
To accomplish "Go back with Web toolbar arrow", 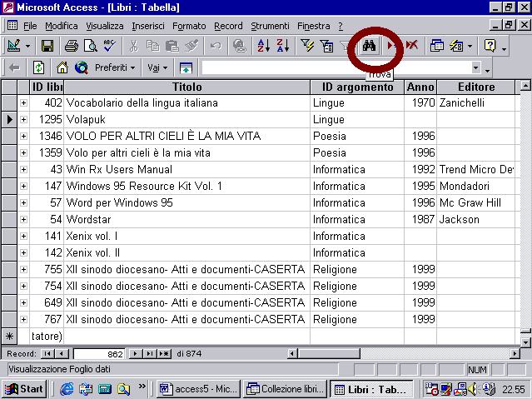I will pos(14,67).
